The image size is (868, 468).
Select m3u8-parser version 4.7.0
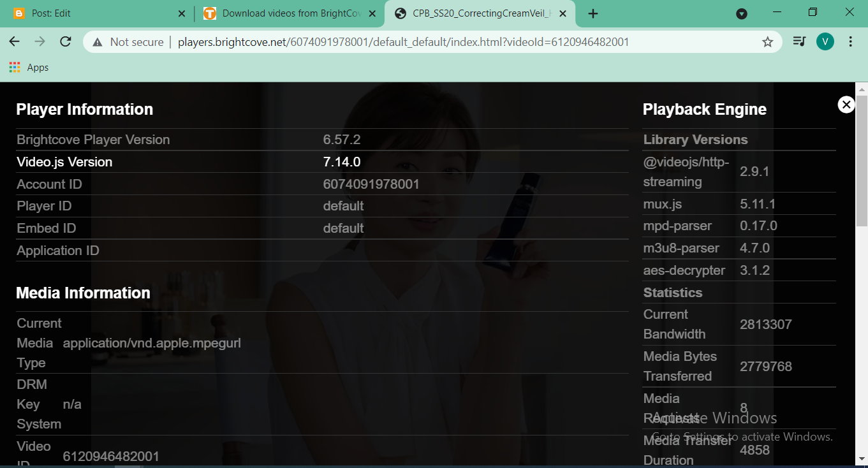click(754, 248)
